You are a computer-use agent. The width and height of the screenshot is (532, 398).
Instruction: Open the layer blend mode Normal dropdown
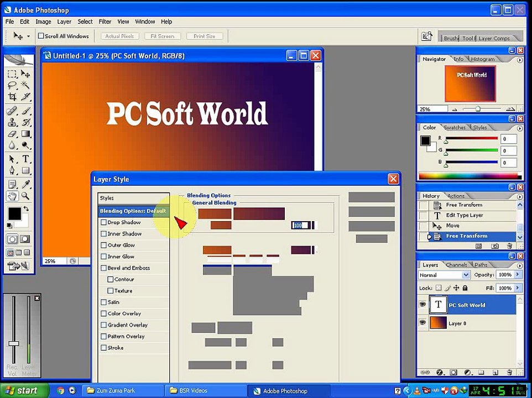click(x=444, y=275)
